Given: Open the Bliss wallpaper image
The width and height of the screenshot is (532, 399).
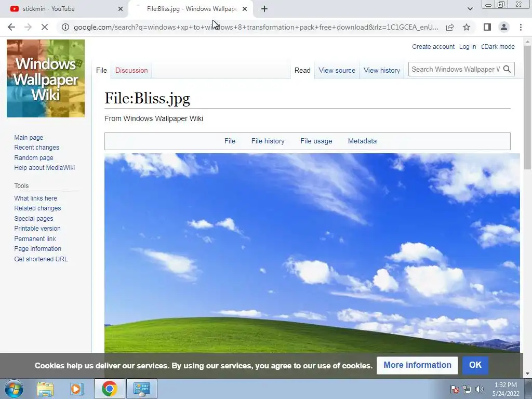Looking at the screenshot, I should [x=312, y=253].
